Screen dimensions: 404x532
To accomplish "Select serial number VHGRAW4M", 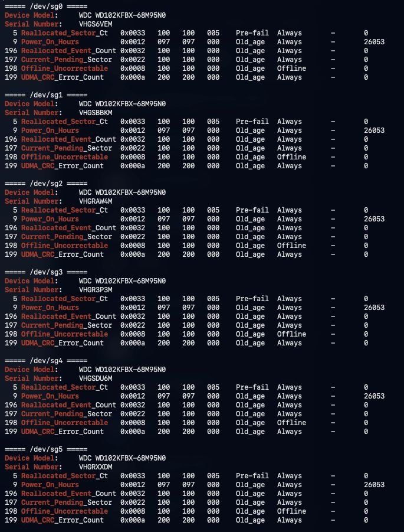I will 96,201.
